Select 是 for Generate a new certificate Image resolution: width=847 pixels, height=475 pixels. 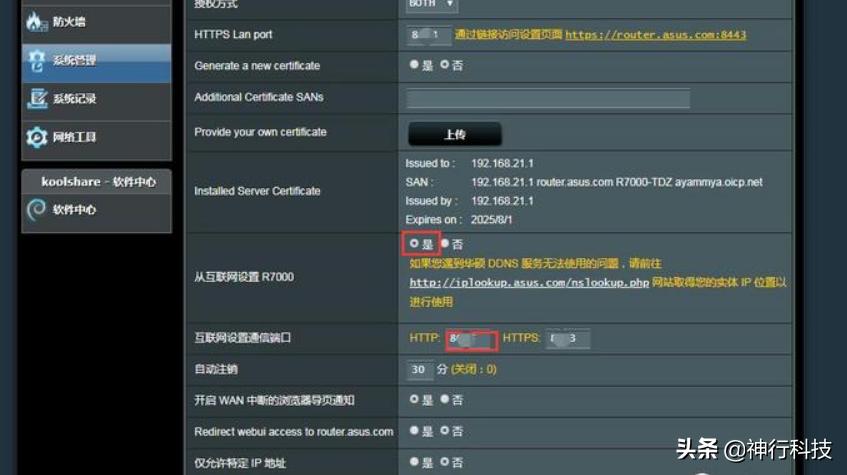click(414, 65)
